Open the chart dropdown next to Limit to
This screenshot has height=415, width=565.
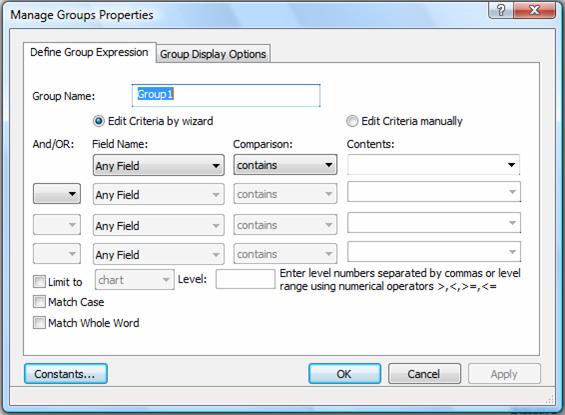coord(134,280)
